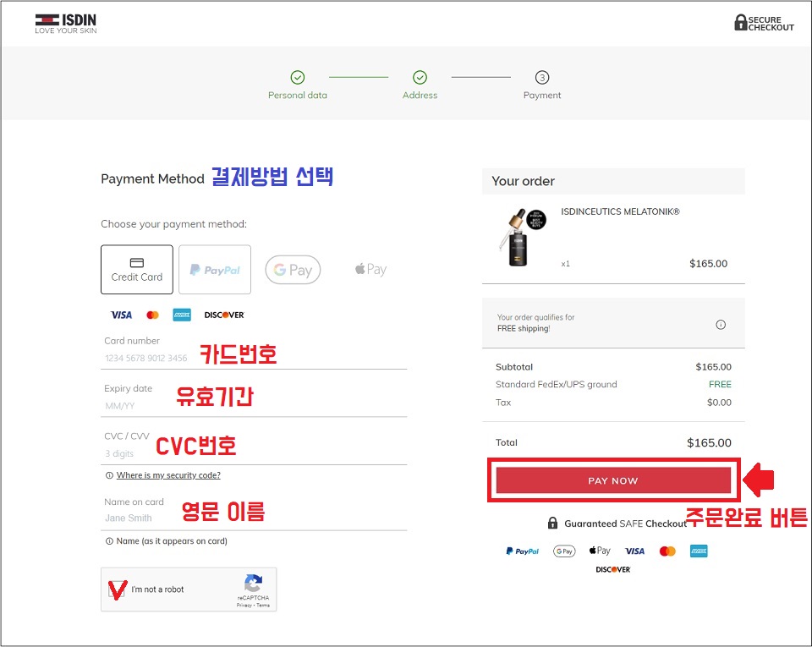Click the Visa logo below Pay Now
Image resolution: width=812 pixels, height=647 pixels.
point(634,551)
